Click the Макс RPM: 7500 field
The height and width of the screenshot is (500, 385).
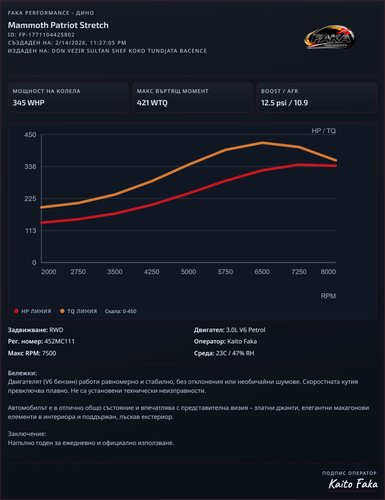tap(32, 353)
